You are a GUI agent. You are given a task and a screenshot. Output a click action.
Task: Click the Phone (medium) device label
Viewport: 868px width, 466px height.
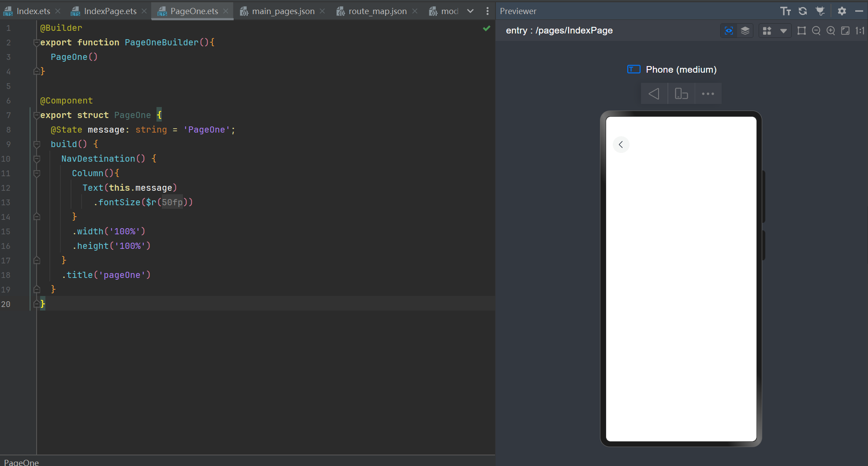click(681, 70)
